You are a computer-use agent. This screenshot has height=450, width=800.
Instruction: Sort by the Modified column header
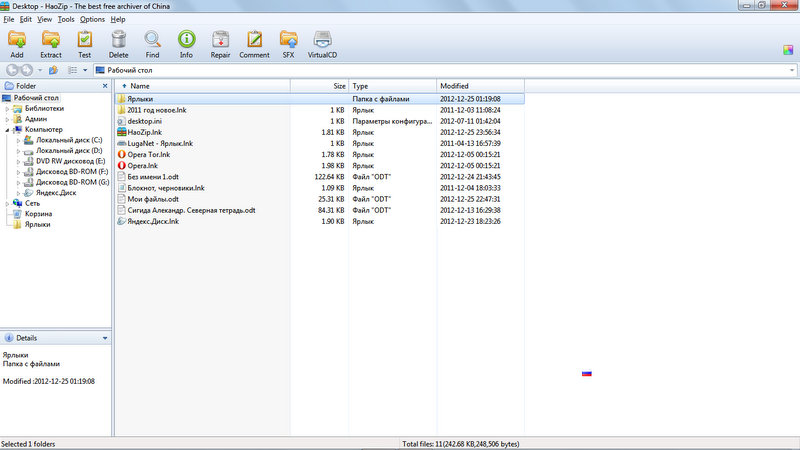[481, 86]
